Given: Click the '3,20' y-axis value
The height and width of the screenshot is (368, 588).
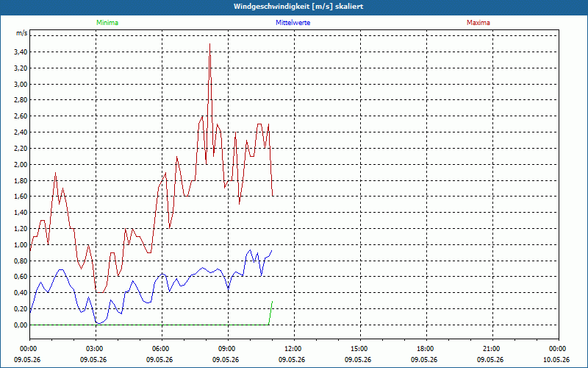Looking at the screenshot, I should coord(21,68).
